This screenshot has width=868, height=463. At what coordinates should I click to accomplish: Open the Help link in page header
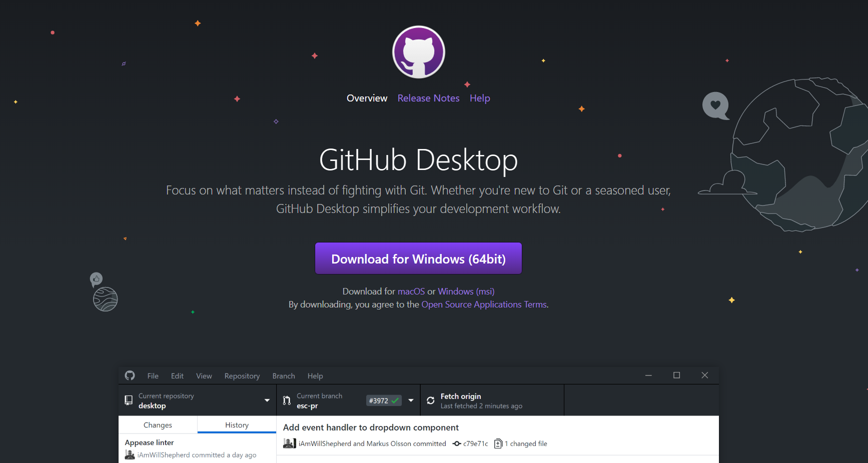tap(480, 98)
